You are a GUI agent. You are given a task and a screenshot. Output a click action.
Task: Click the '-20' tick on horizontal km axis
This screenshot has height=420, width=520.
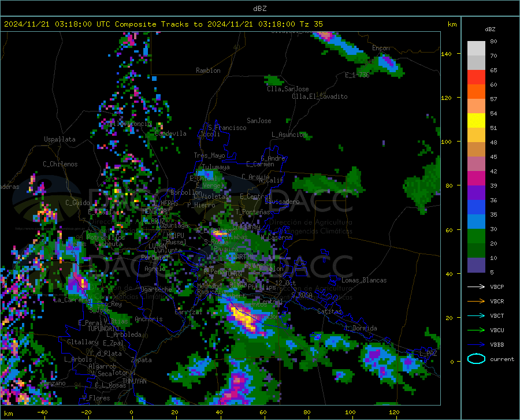pos(86,412)
